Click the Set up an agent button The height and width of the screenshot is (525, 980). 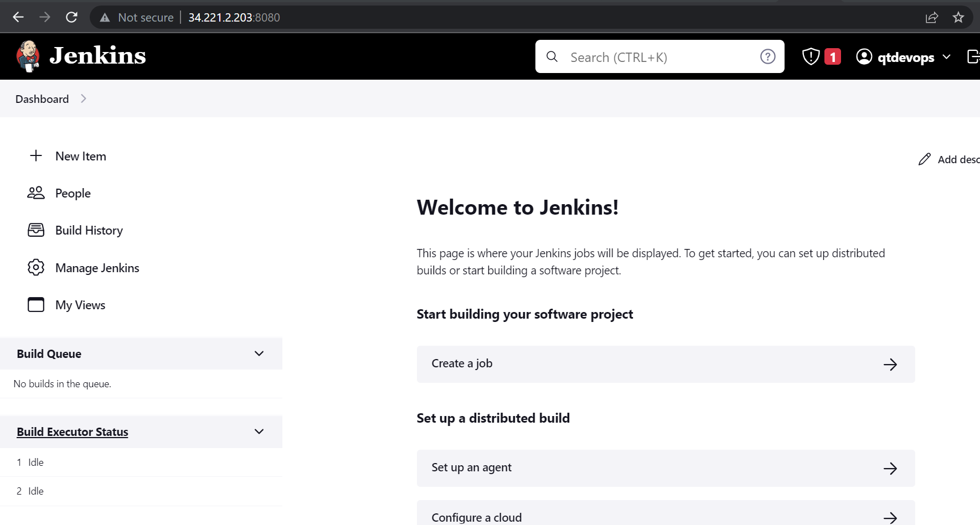666,468
